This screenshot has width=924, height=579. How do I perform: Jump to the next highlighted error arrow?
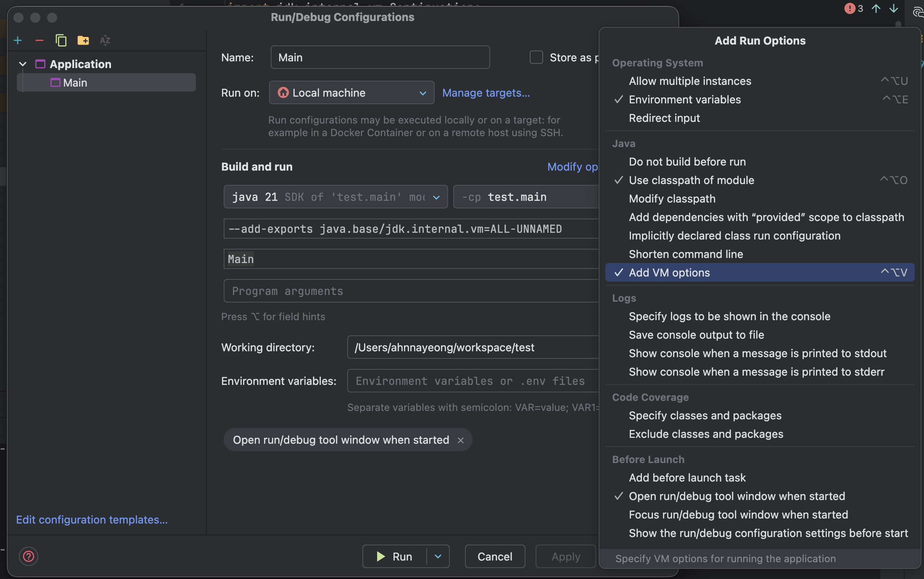894,9
